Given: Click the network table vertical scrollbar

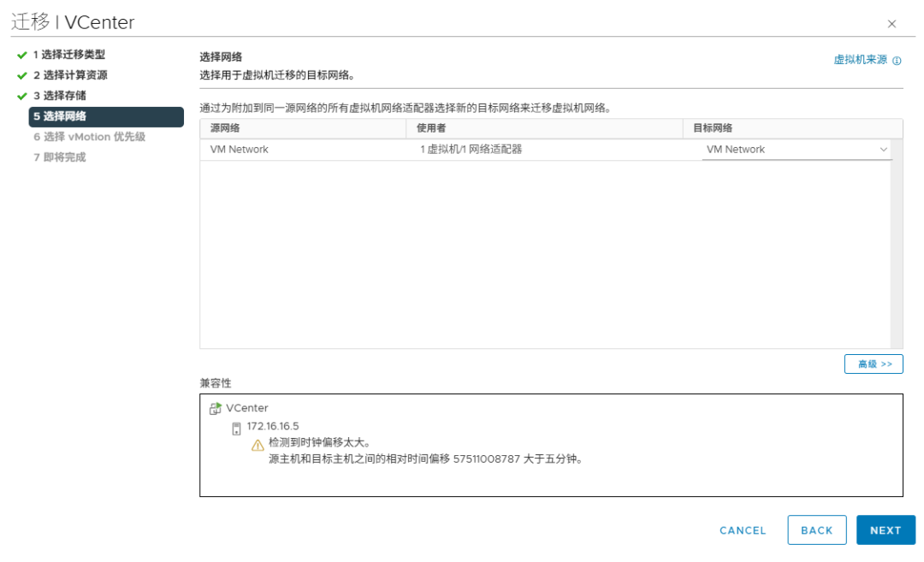Looking at the screenshot, I should point(897,243).
